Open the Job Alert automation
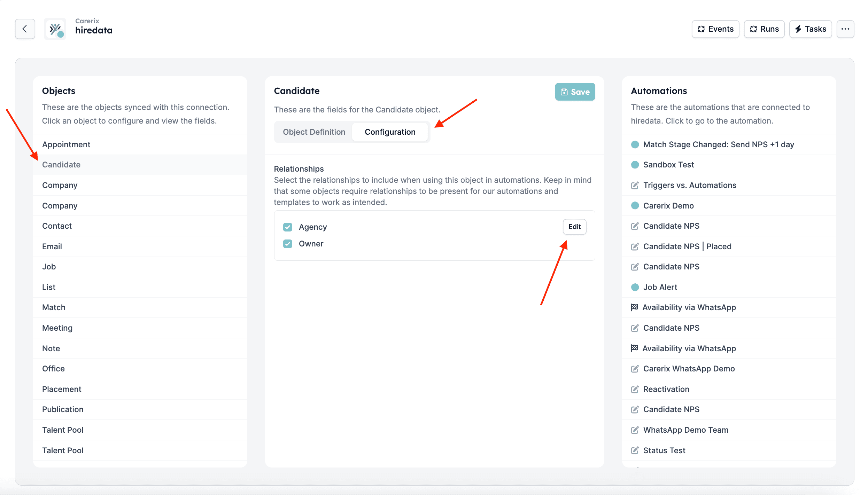The height and width of the screenshot is (495, 868). pos(729,287)
